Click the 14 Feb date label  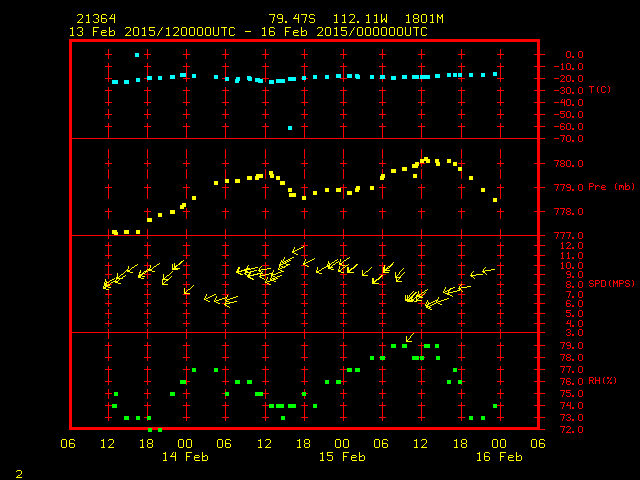pyautogui.click(x=185, y=457)
